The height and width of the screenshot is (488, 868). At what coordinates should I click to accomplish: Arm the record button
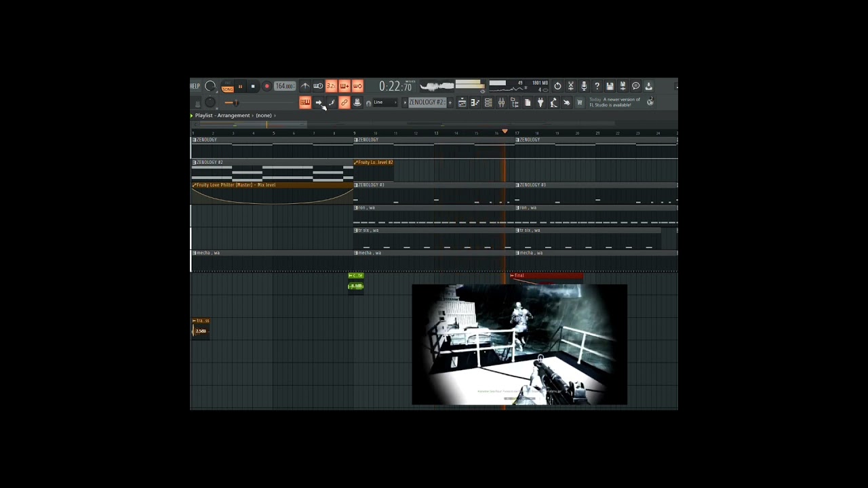pos(267,87)
